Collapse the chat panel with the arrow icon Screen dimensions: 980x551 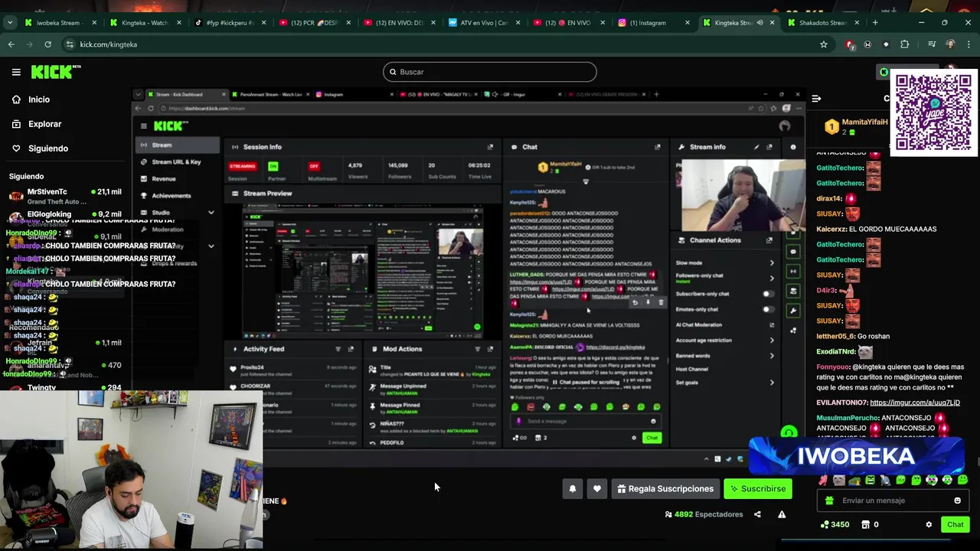(x=816, y=99)
